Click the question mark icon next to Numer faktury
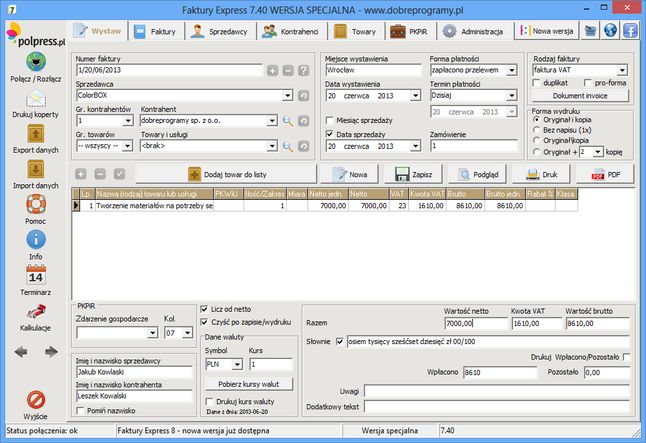 pyautogui.click(x=304, y=70)
